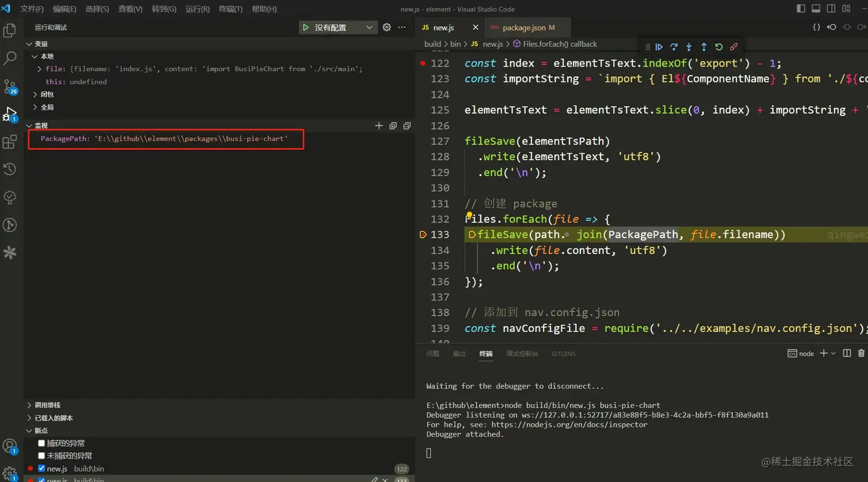Open debug panel more actions ellipsis
This screenshot has height=482, width=868.
(x=402, y=28)
